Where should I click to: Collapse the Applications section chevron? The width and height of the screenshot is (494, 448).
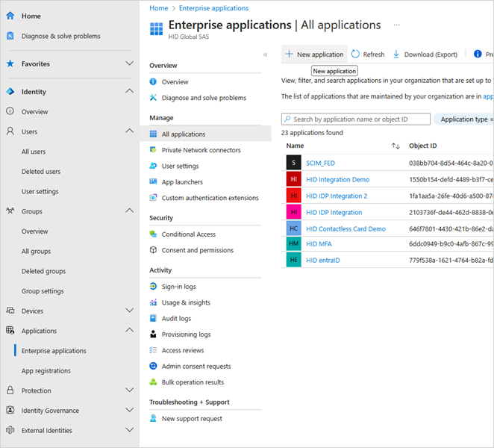coord(130,330)
